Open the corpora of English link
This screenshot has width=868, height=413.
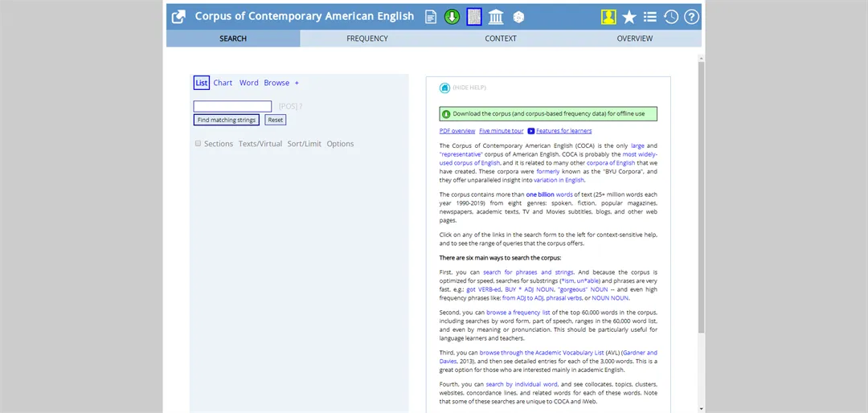(611, 163)
